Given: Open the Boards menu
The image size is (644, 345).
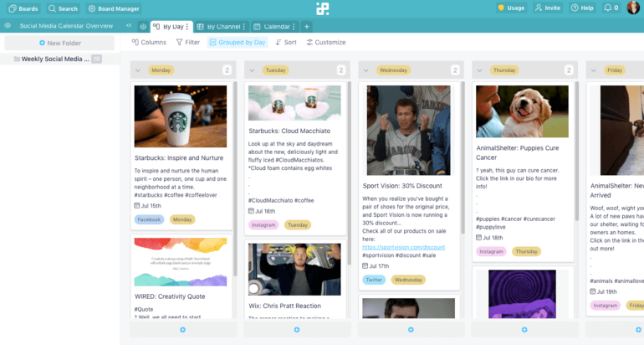Looking at the screenshot, I should pos(23,8).
